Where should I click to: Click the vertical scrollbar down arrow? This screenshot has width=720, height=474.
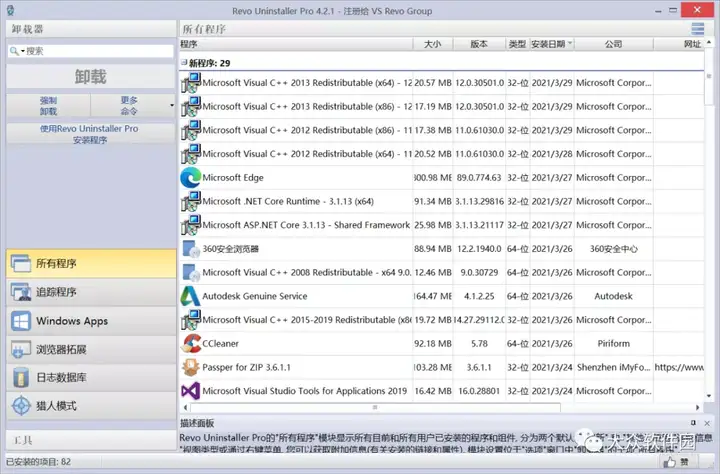(709, 396)
